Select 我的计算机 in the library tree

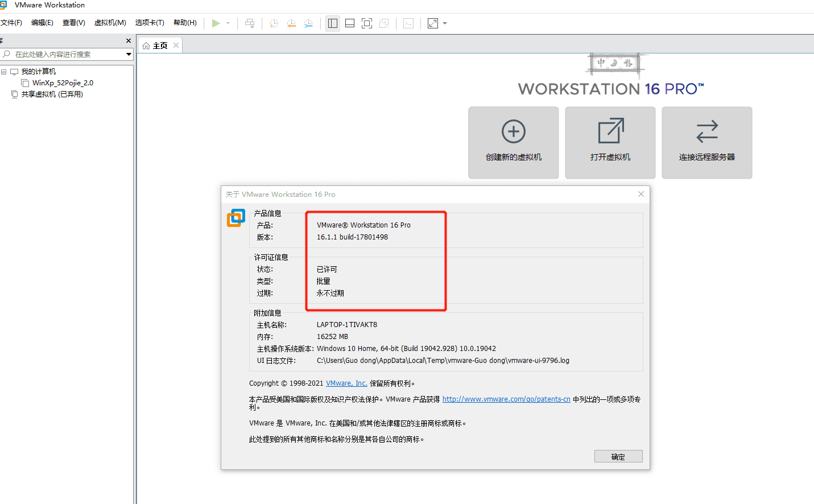coord(39,72)
